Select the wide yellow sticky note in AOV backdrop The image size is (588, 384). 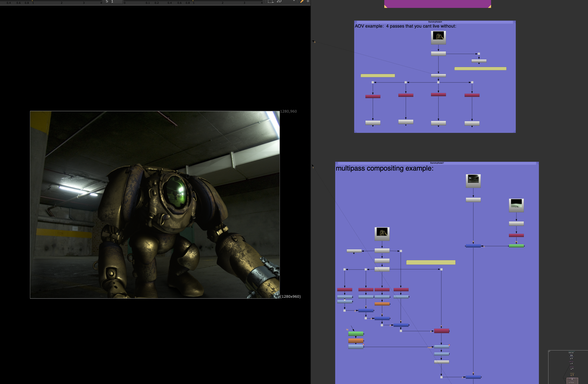(x=480, y=69)
